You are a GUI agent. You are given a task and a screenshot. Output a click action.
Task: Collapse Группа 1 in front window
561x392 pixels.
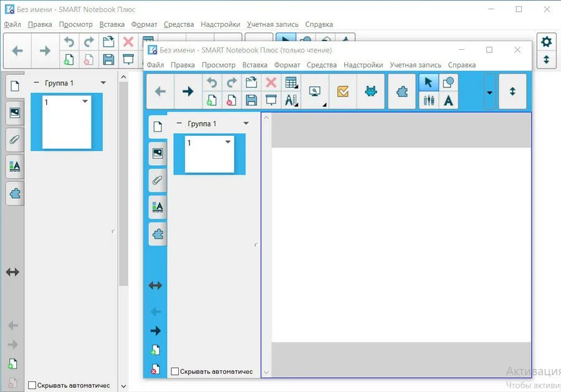click(x=180, y=123)
